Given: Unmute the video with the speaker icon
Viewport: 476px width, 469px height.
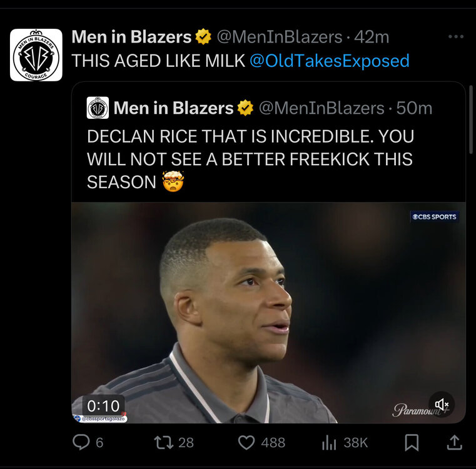Looking at the screenshot, I should [442, 405].
